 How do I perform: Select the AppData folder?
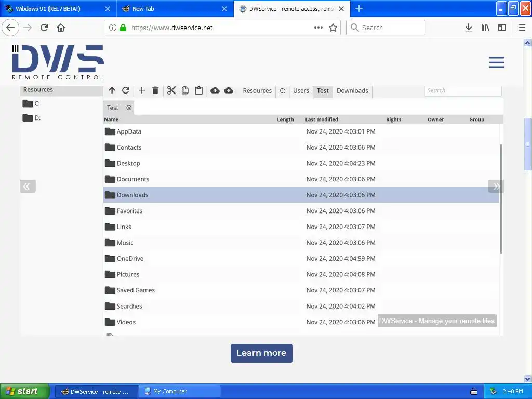(301, 131)
